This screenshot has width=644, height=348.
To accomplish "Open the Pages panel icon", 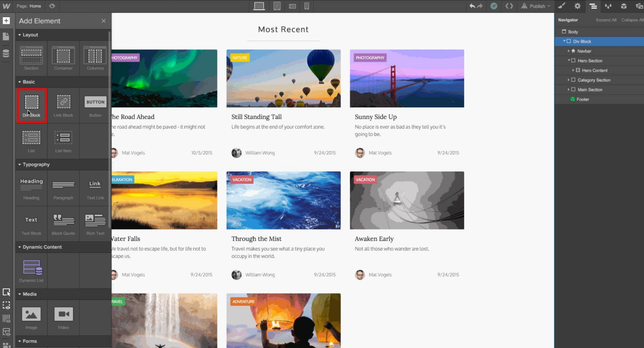I will (x=6, y=36).
